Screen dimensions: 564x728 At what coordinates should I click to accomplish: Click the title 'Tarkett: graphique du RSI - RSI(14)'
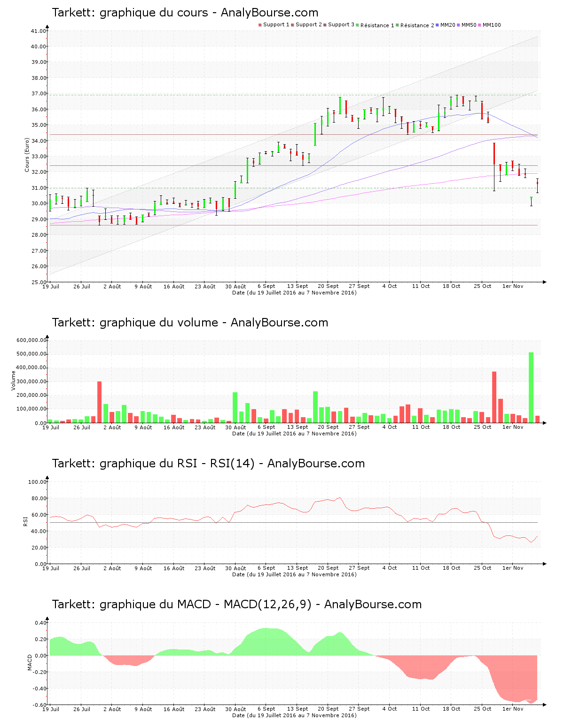pyautogui.click(x=153, y=464)
